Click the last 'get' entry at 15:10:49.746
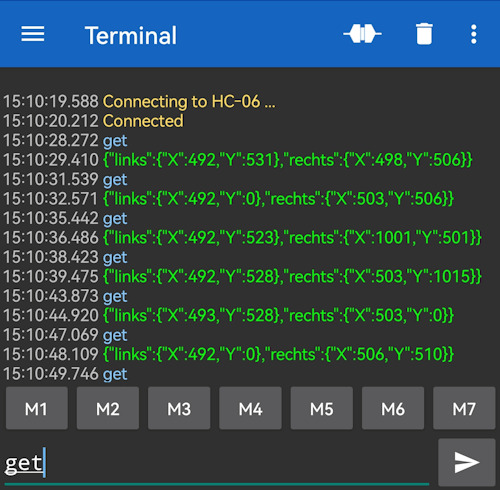This screenshot has width=500, height=490. point(65,374)
